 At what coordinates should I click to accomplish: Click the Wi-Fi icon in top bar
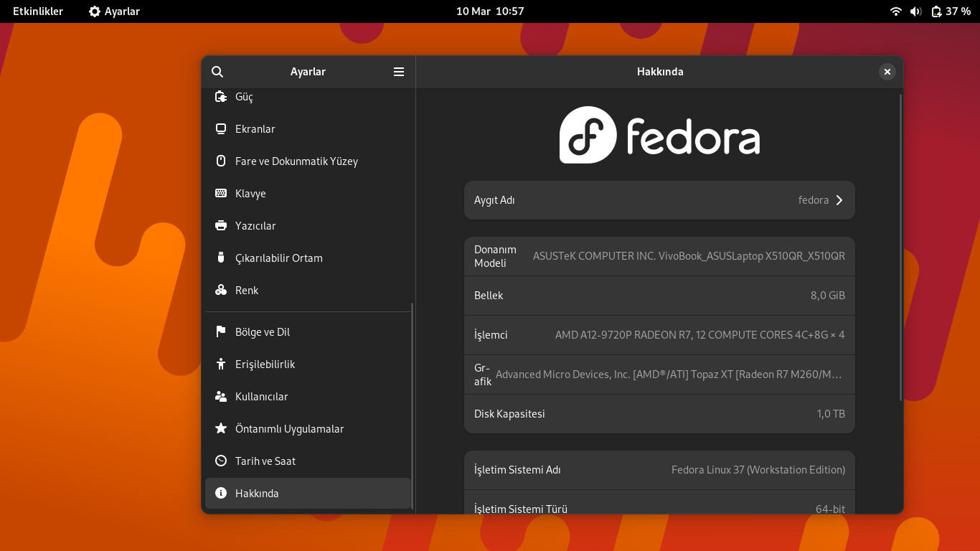895,11
